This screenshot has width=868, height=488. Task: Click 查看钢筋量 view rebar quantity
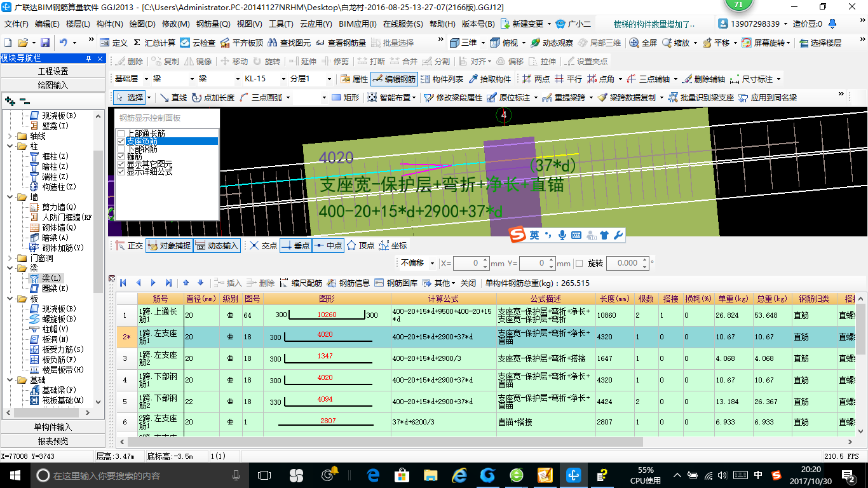(x=341, y=43)
